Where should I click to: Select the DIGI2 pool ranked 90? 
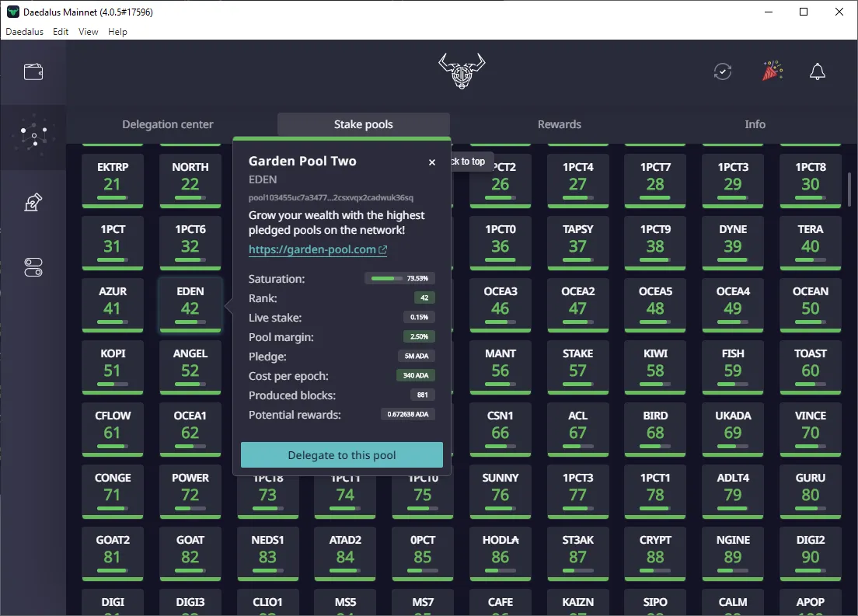click(811, 554)
